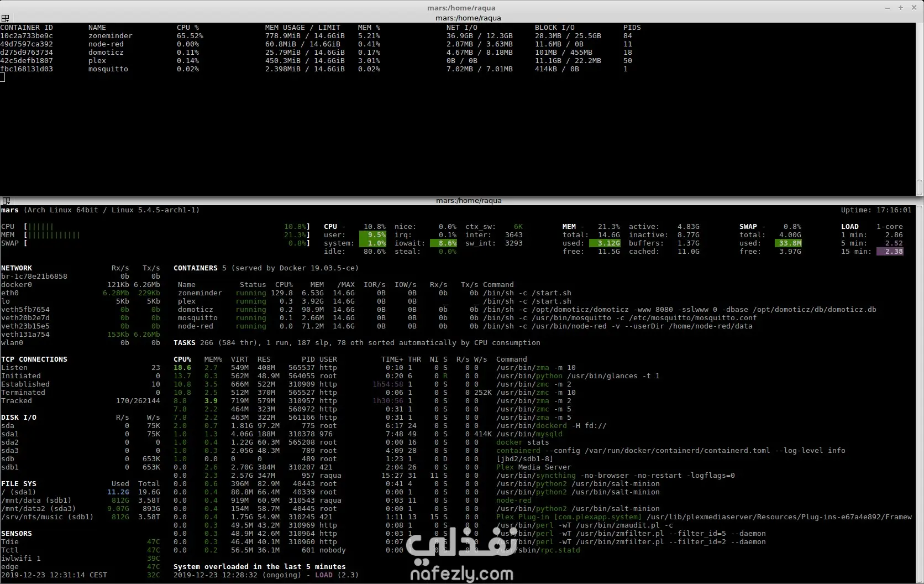The image size is (924, 584).
Task: Click the NETWORK section header
Action: point(17,268)
